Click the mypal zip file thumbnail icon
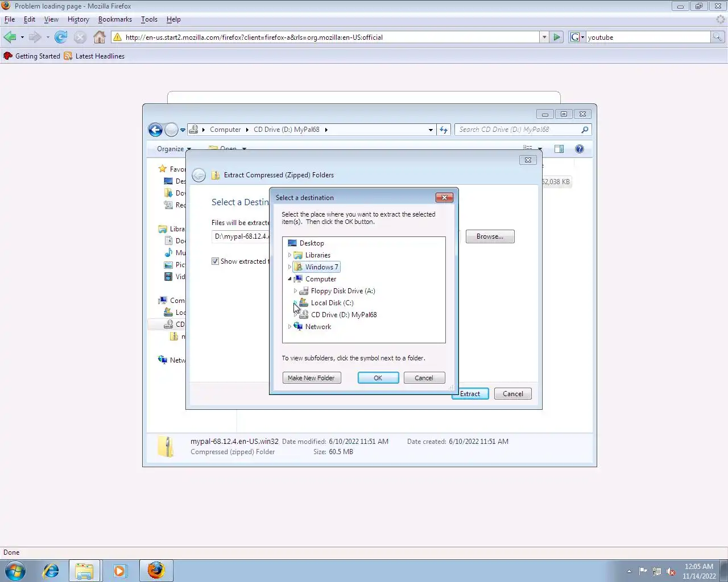Screen dimensions: 728x582 coord(166,447)
